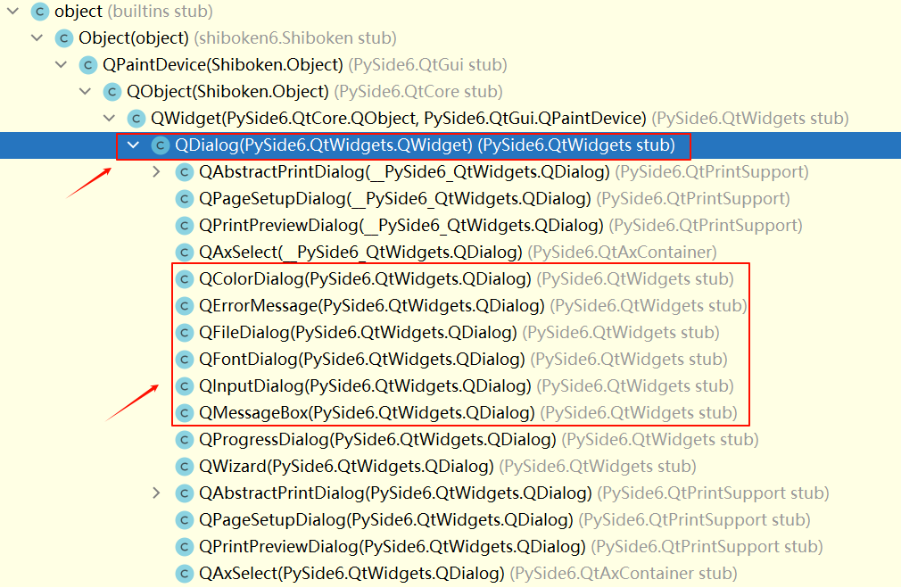Click the icon of QPrintPreviewDialog(__PySide6_QtWidgets.QDialog)
The image size is (901, 588).
185,226
